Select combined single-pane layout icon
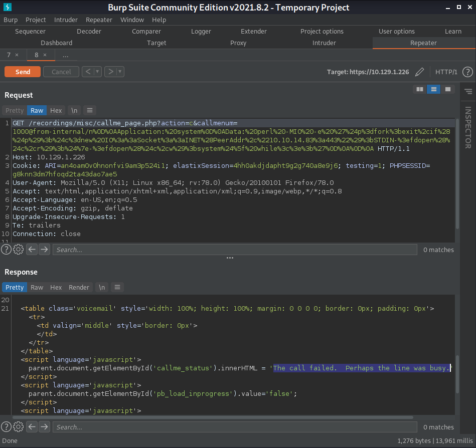 [x=447, y=89]
